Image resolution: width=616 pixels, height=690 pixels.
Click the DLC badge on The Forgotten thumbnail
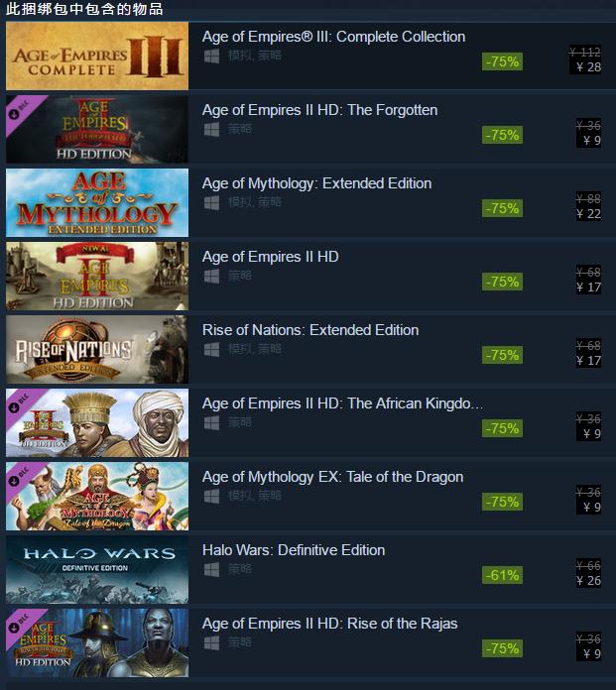[20, 109]
